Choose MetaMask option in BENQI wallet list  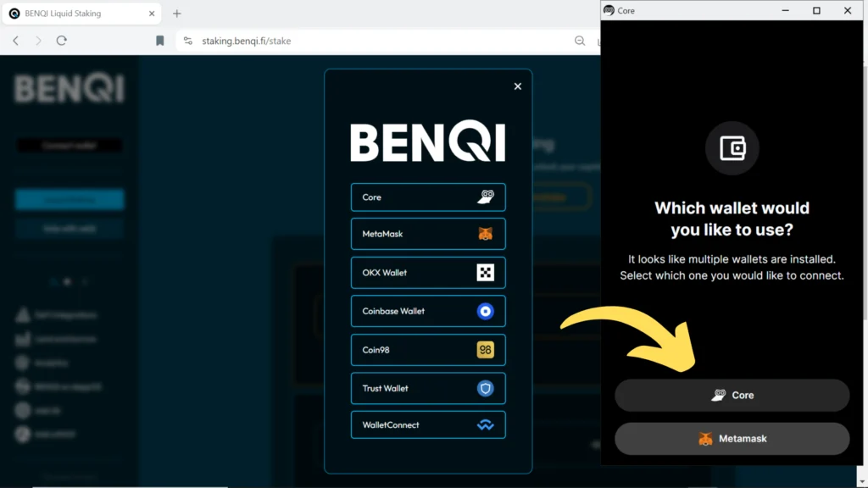[428, 234]
